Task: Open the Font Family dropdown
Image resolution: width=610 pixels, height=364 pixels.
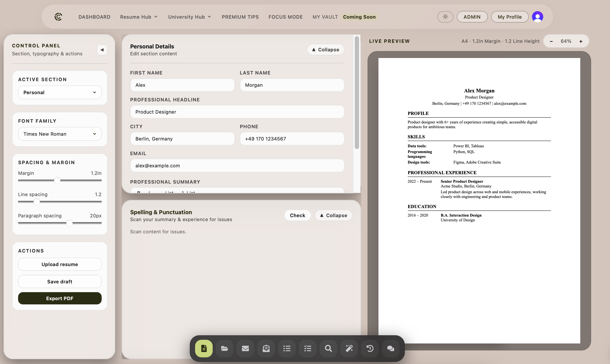Action: point(60,134)
